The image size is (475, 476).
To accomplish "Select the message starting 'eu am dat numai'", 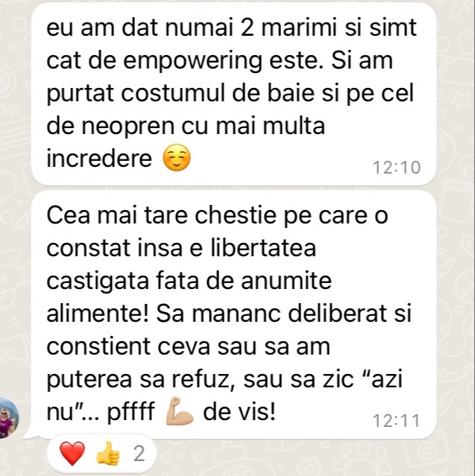I will coord(233,94).
